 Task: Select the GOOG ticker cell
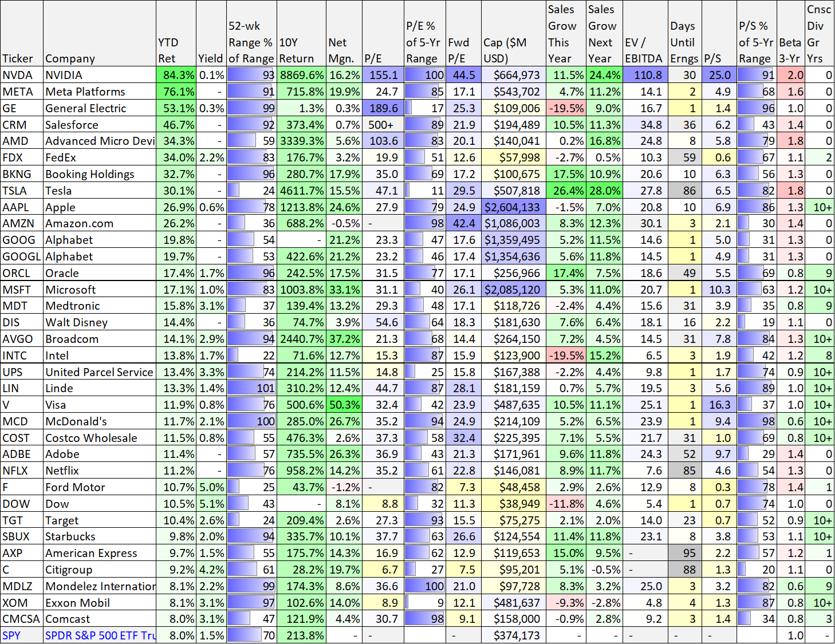tap(22, 240)
